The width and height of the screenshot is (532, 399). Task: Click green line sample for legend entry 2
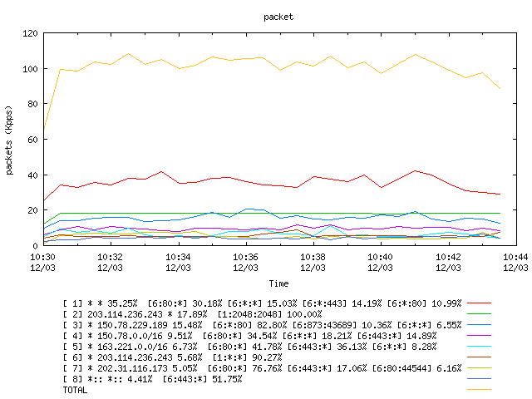479,313
